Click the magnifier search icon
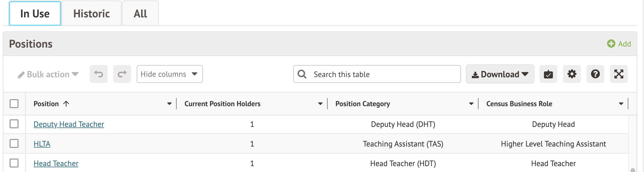Image resolution: width=644 pixels, height=172 pixels. (302, 74)
